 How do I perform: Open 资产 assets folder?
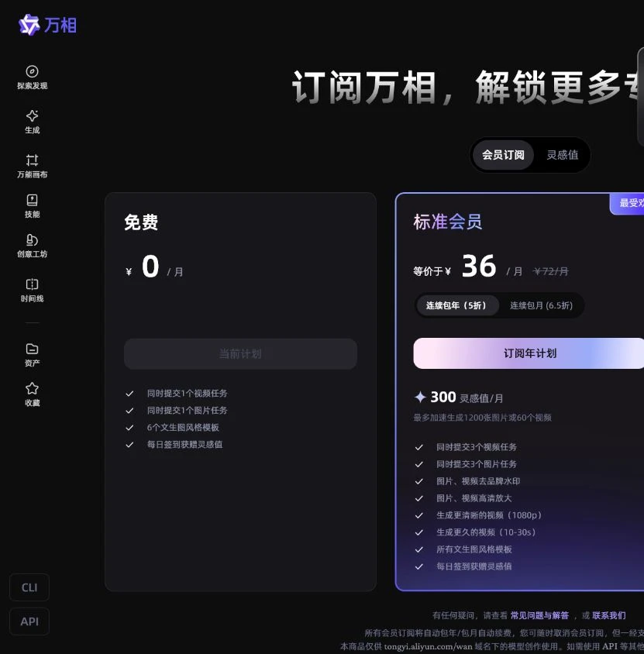coord(32,355)
